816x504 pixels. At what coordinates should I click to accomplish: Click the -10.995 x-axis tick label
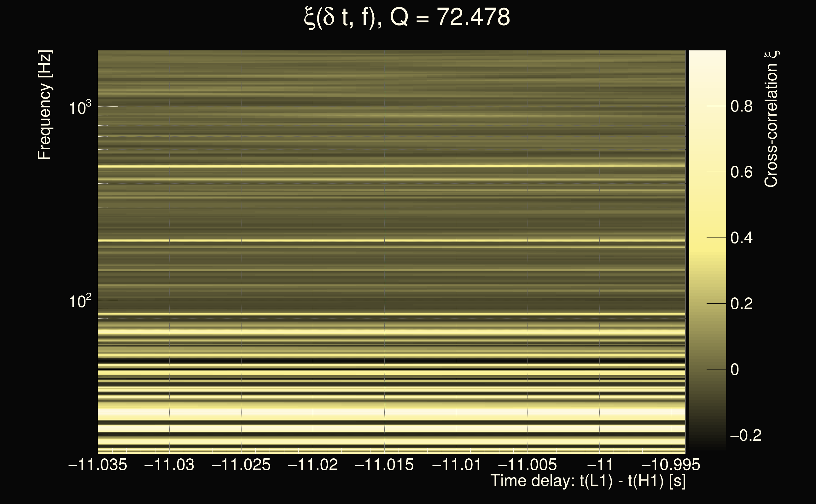pyautogui.click(x=671, y=465)
